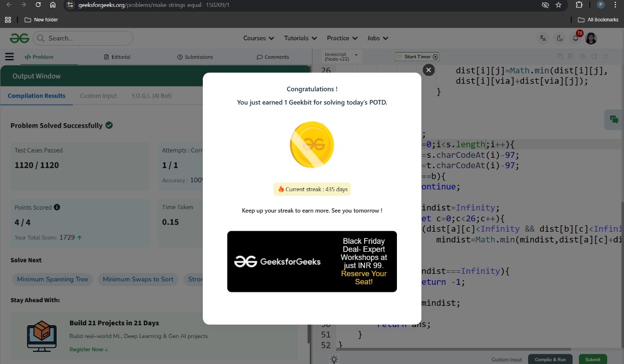
Task: Toggle the hamburger menu in problem sidebar
Action: (10, 57)
